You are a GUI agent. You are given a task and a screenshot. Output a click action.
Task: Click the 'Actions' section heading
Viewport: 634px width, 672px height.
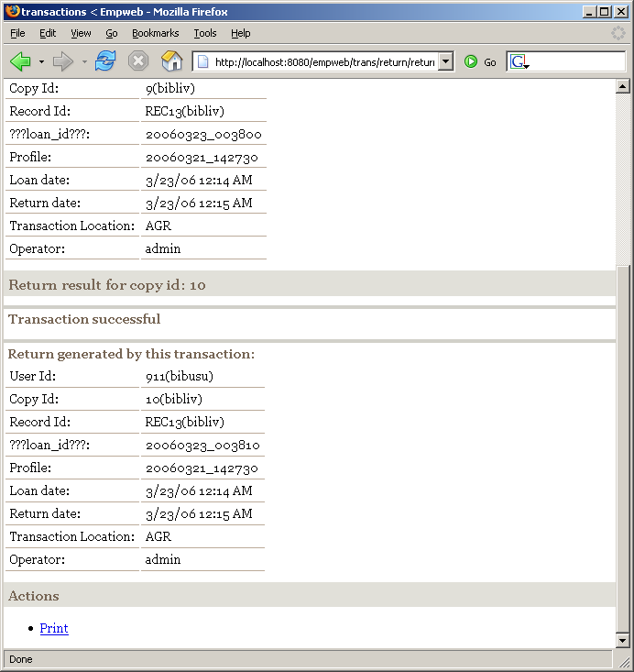click(33, 596)
